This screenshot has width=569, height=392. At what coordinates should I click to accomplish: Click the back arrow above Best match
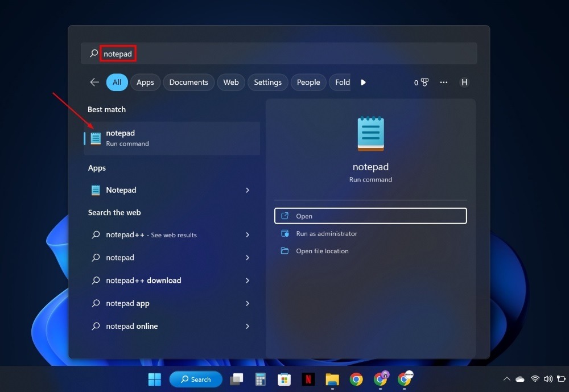click(x=94, y=82)
